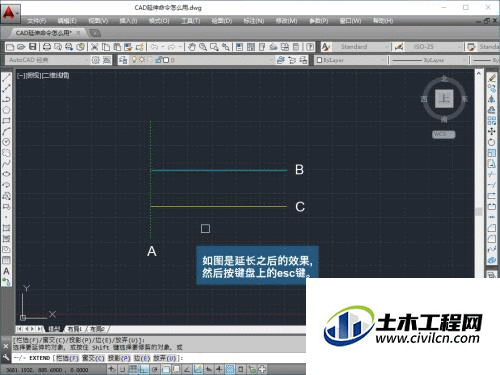Select the Arc draw tool
Viewport: 500px width, 375px height.
[6, 131]
